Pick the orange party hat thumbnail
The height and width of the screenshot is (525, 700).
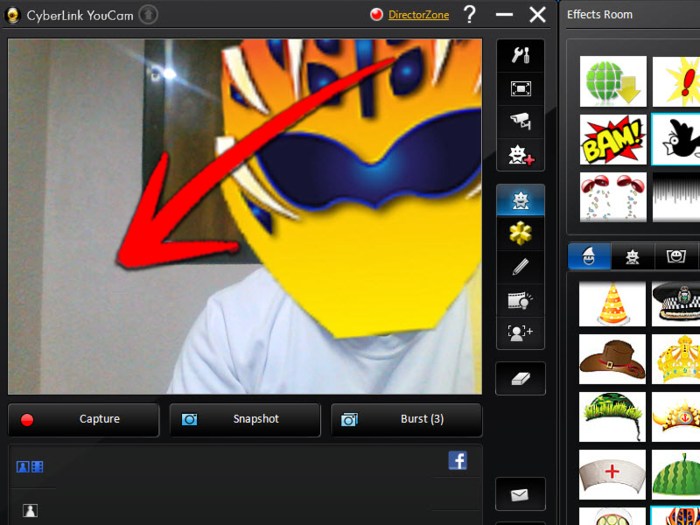coord(612,303)
